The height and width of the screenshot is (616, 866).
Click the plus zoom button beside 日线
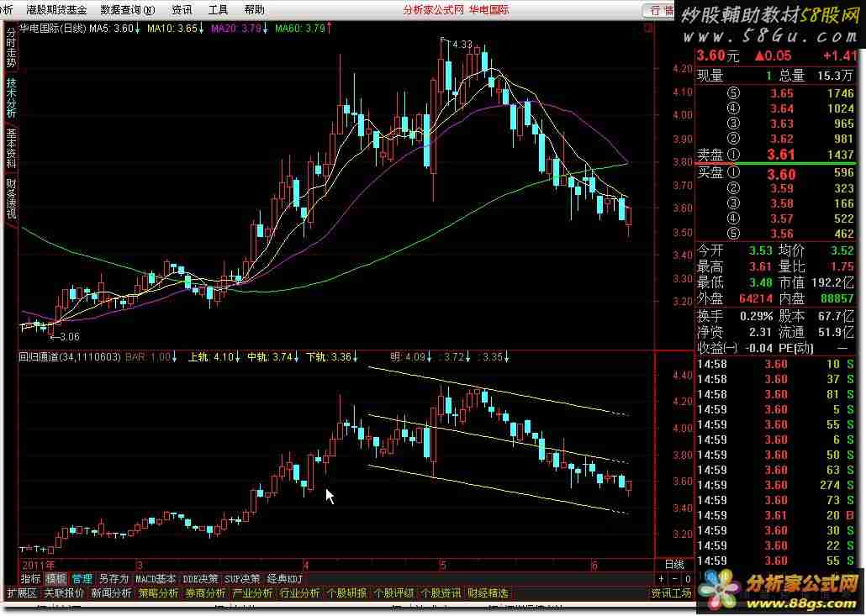(x=662, y=579)
